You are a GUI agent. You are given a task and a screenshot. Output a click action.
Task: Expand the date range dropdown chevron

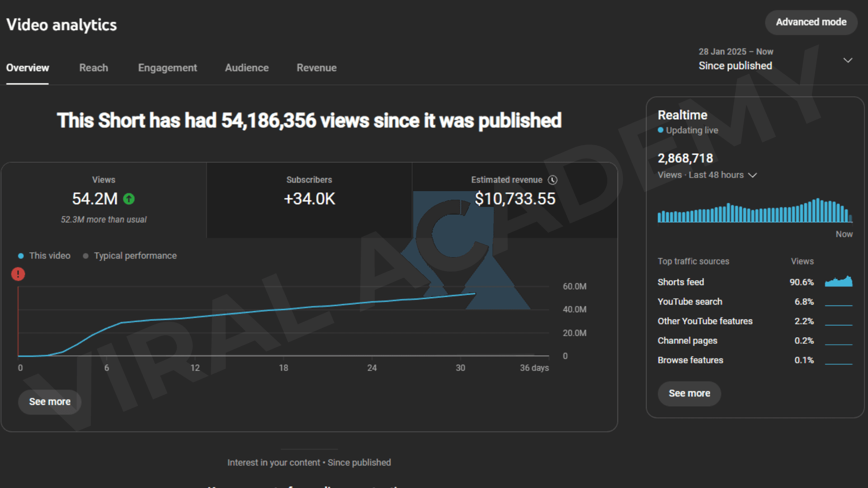click(x=848, y=60)
